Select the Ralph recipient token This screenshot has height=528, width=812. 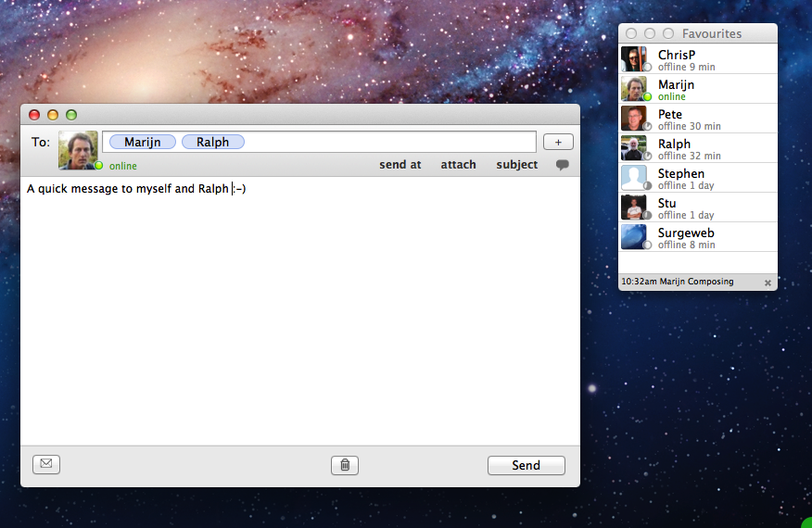(213, 142)
